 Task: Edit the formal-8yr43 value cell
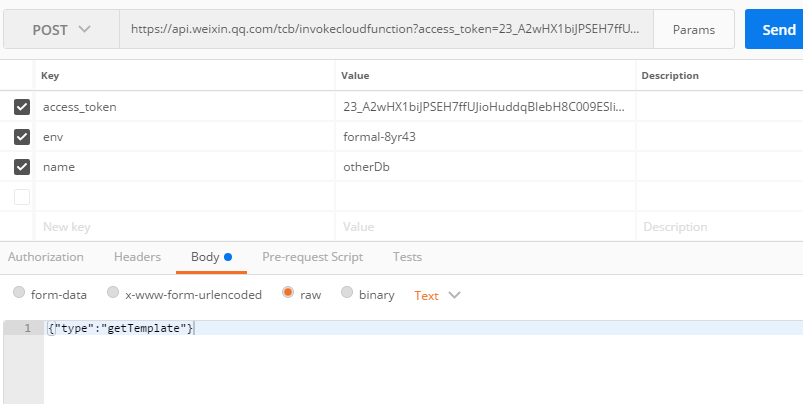point(485,136)
